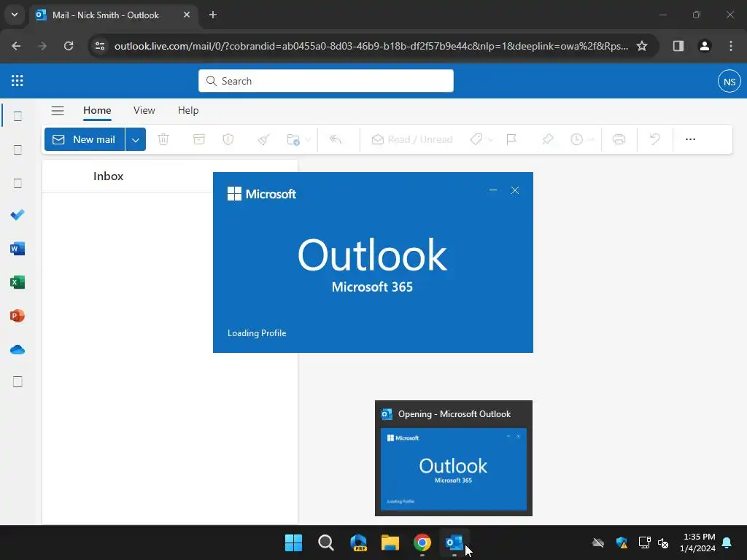The width and height of the screenshot is (747, 560).
Task: Launch Word from the left sidebar
Action: point(18,249)
